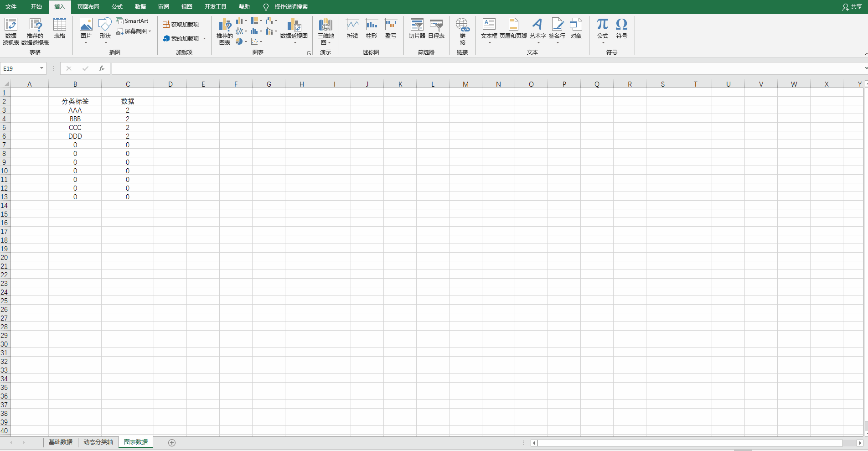The width and height of the screenshot is (868, 451).
Task: Open the Charts group dialog launcher
Action: click(309, 53)
